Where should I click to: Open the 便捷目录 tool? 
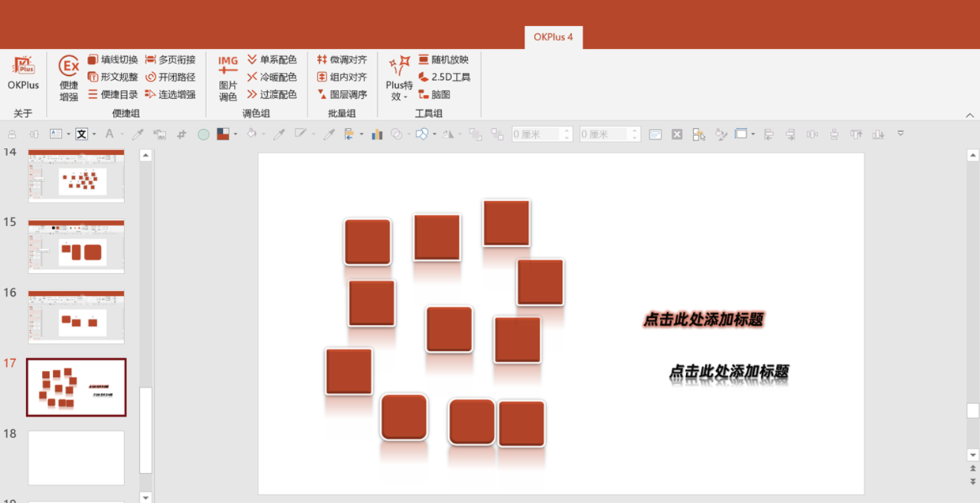[112, 94]
